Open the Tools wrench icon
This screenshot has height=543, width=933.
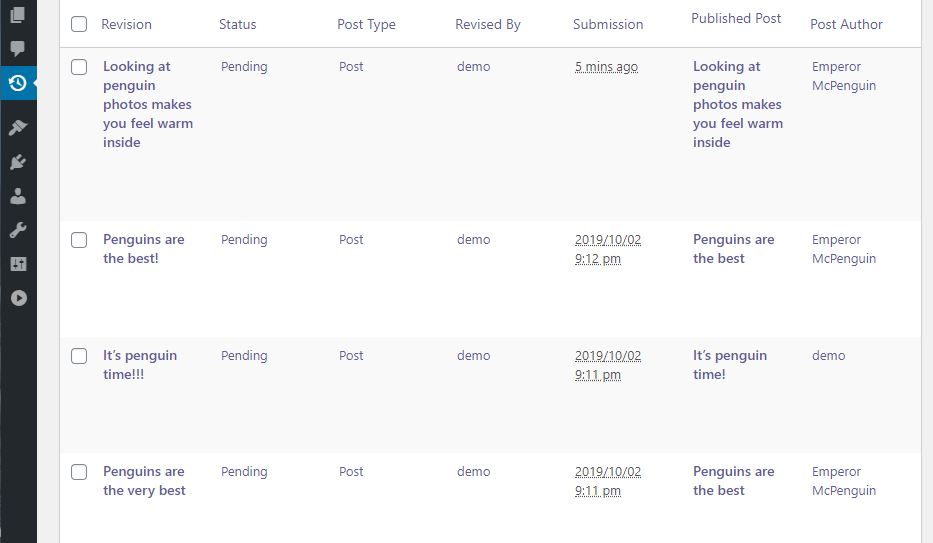(x=18, y=230)
